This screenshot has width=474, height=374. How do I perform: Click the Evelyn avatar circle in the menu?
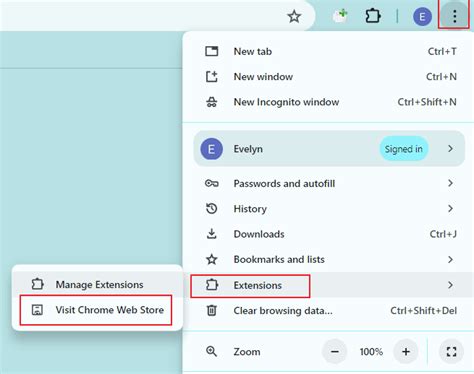point(212,149)
